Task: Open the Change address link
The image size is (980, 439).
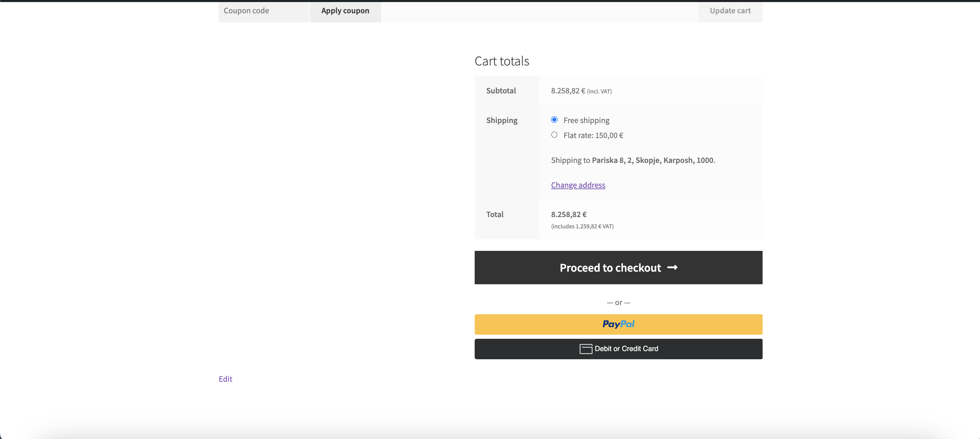Action: tap(578, 185)
